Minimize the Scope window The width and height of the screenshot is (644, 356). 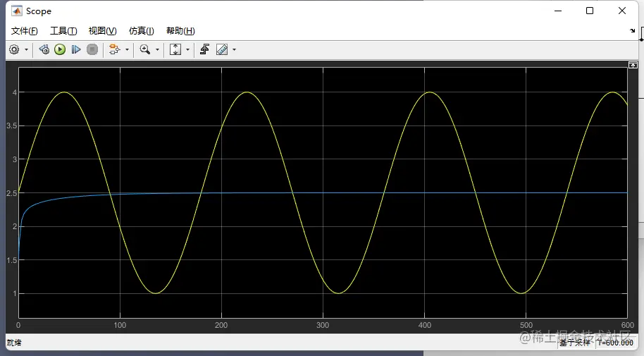558,11
